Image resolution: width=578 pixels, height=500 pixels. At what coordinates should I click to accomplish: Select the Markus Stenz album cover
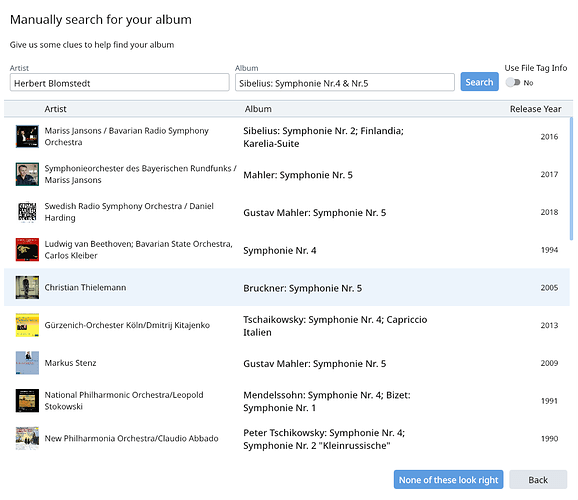click(x=27, y=363)
